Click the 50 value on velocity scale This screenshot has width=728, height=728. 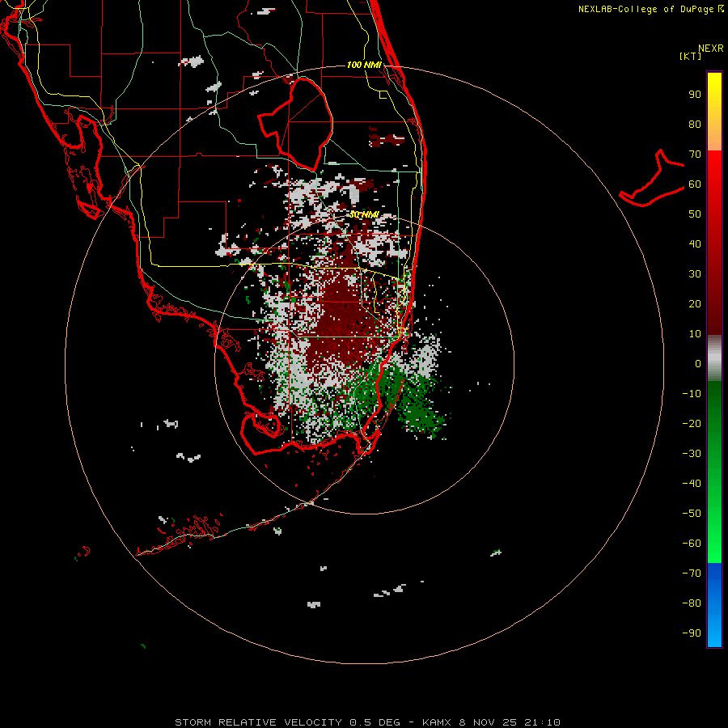point(695,214)
